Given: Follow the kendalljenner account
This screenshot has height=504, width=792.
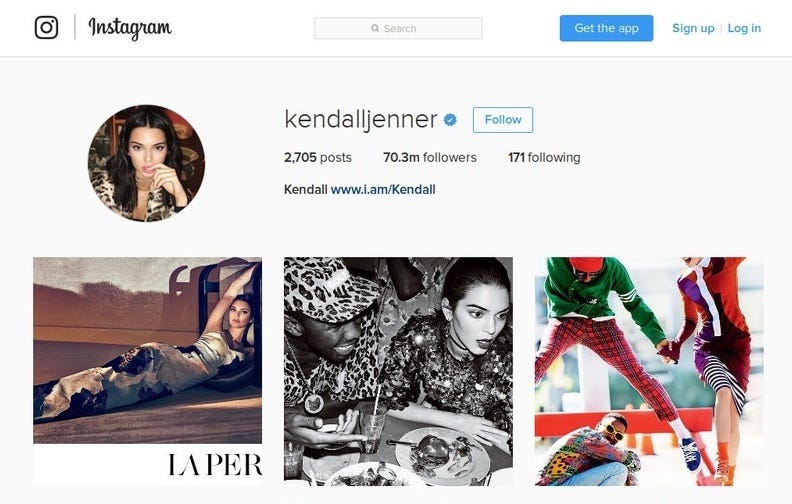Looking at the screenshot, I should tap(503, 120).
